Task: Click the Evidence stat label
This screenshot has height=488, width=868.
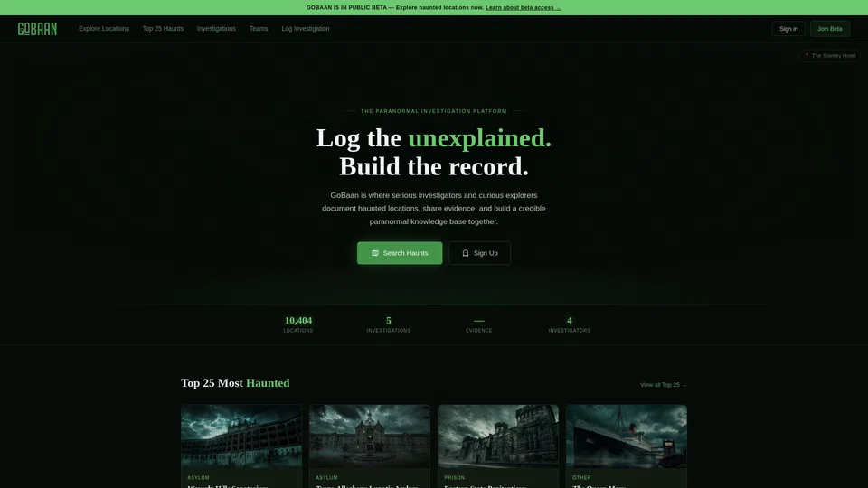Action: pos(479,331)
